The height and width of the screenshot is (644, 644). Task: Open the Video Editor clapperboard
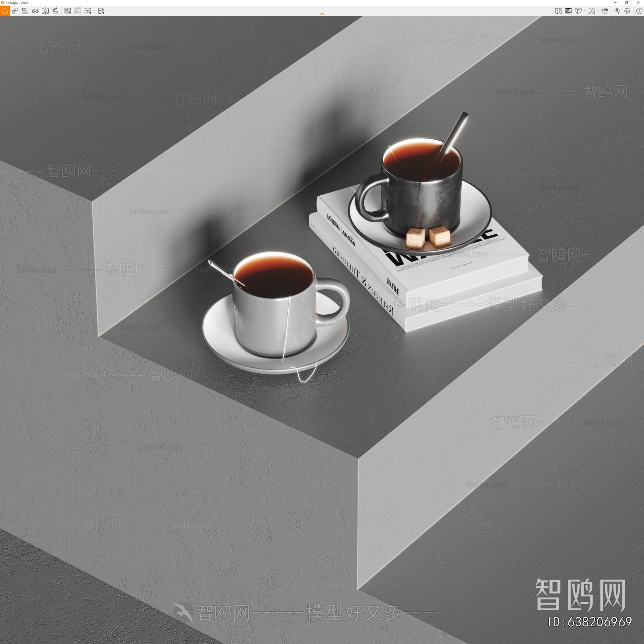pyautogui.click(x=55, y=11)
